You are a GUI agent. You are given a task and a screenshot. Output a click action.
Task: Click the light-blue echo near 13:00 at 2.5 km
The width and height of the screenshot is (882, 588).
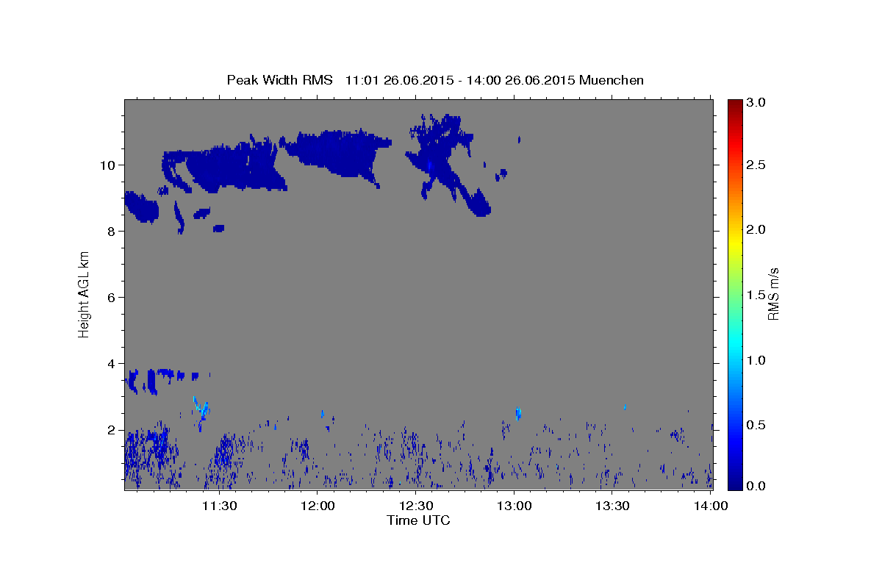518,414
